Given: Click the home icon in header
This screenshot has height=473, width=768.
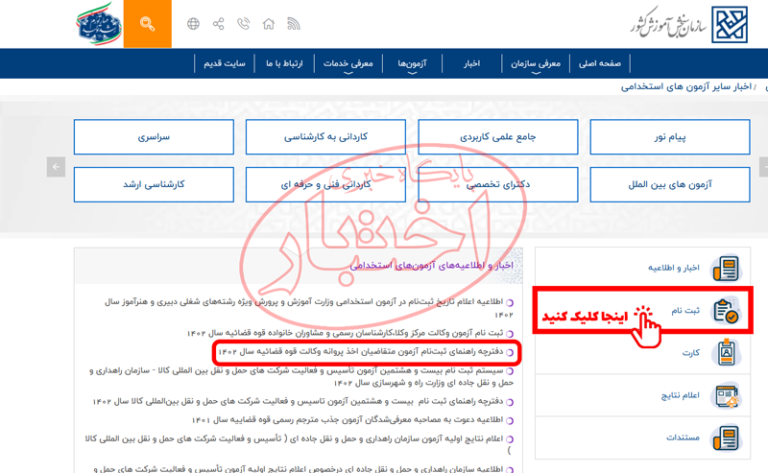Looking at the screenshot, I should [270, 23].
